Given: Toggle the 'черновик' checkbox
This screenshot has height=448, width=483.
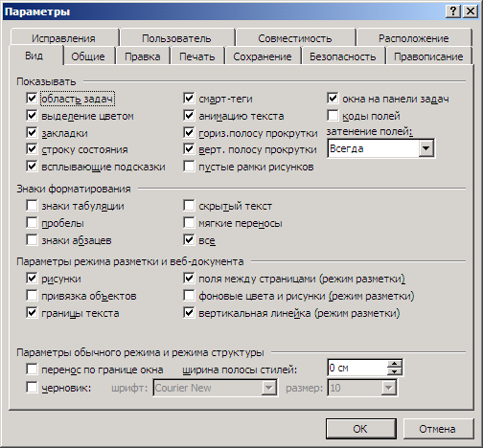Looking at the screenshot, I should coord(32,388).
